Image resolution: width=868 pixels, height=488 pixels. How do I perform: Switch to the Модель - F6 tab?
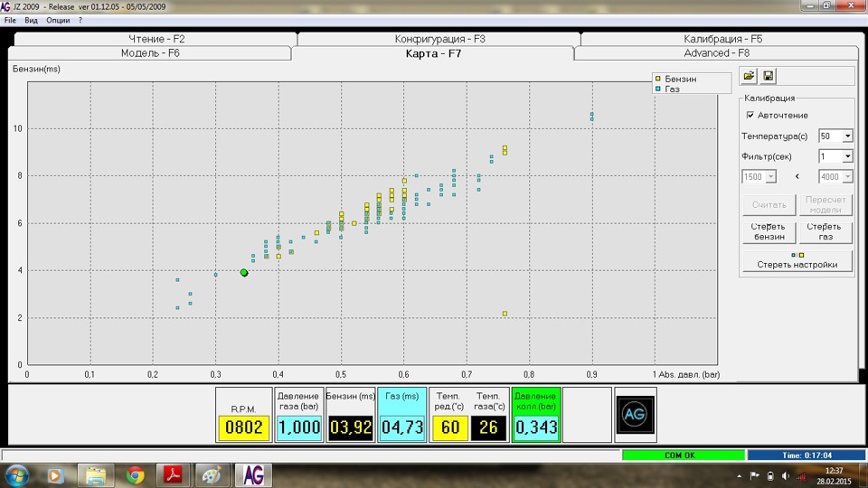coord(150,53)
